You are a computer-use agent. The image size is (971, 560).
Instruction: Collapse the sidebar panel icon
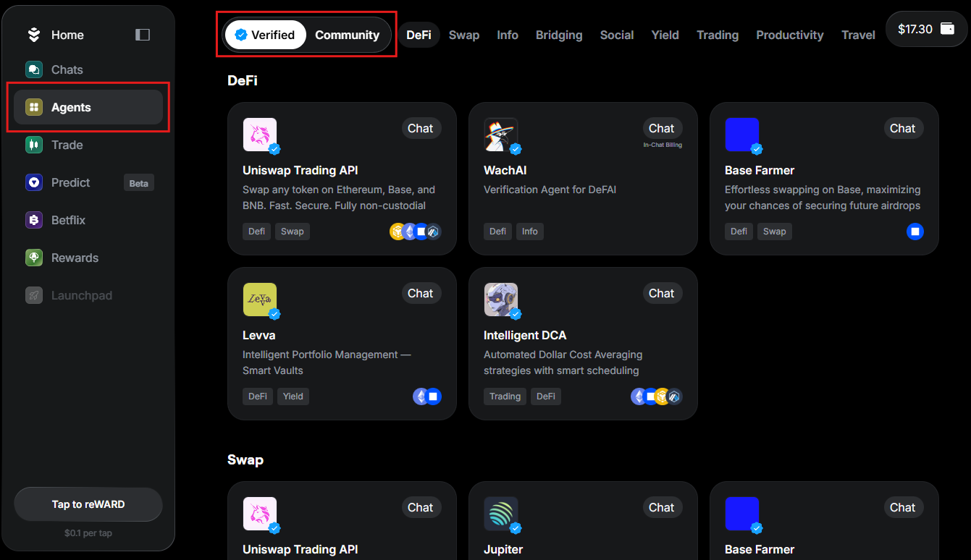point(143,35)
